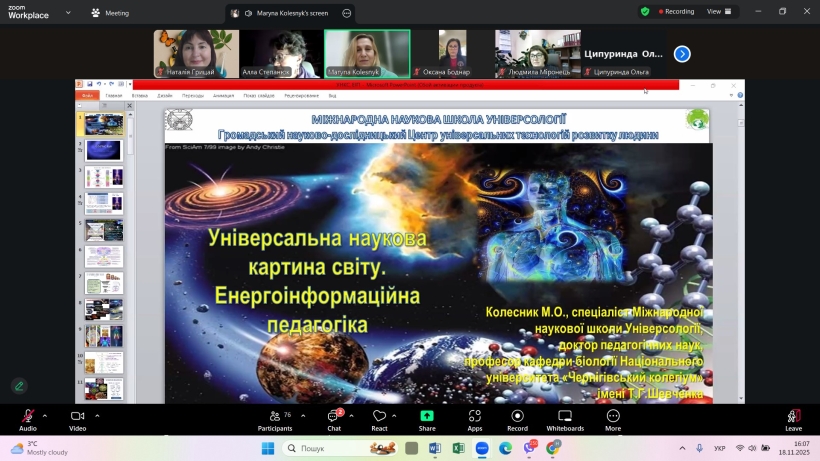The width and height of the screenshot is (820, 461).
Task: Expand video options arrow next to Video
Action: (x=97, y=416)
